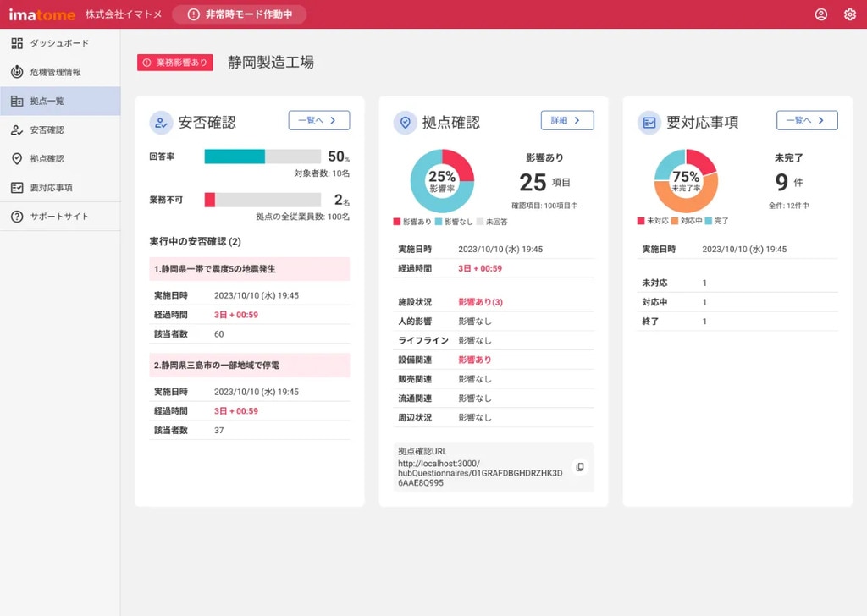The width and height of the screenshot is (867, 616).
Task: Click the 安否確認 card person icon
Action: point(161,123)
